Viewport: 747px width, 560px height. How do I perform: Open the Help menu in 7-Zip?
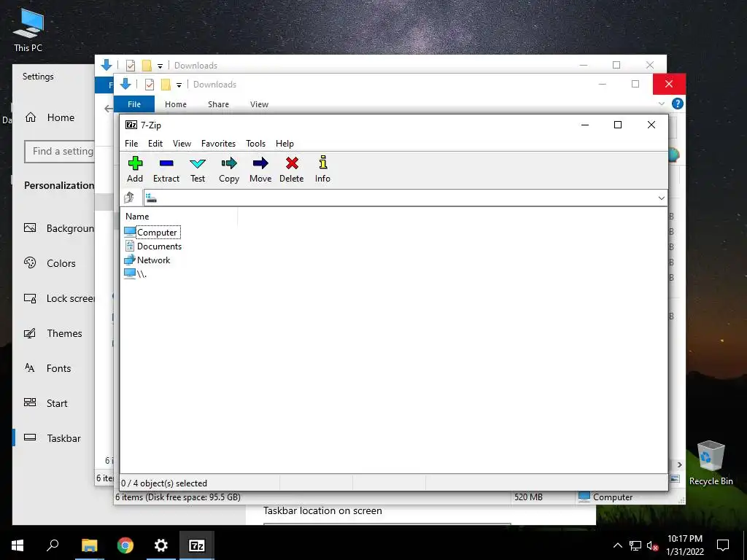click(285, 144)
